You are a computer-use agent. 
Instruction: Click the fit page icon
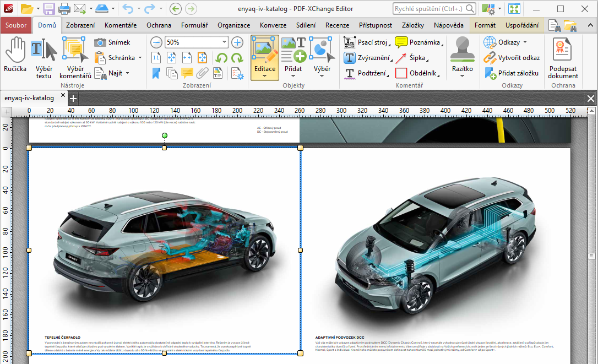pyautogui.click(x=171, y=58)
